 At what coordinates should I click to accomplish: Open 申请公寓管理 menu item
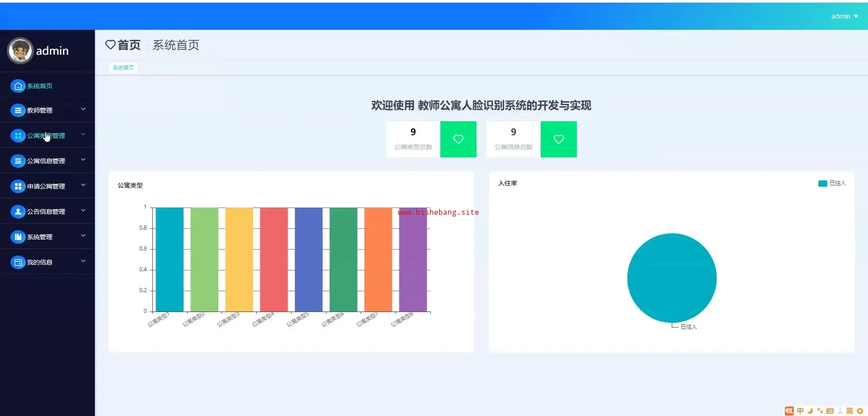pyautogui.click(x=46, y=186)
